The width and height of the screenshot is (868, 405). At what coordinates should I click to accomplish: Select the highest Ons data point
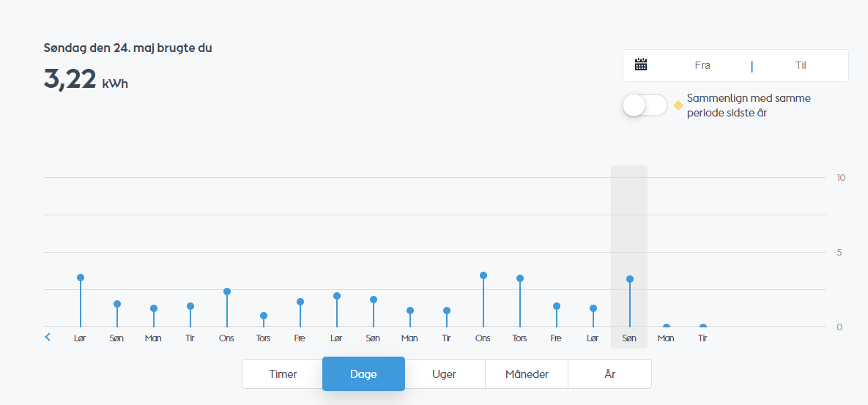(483, 275)
